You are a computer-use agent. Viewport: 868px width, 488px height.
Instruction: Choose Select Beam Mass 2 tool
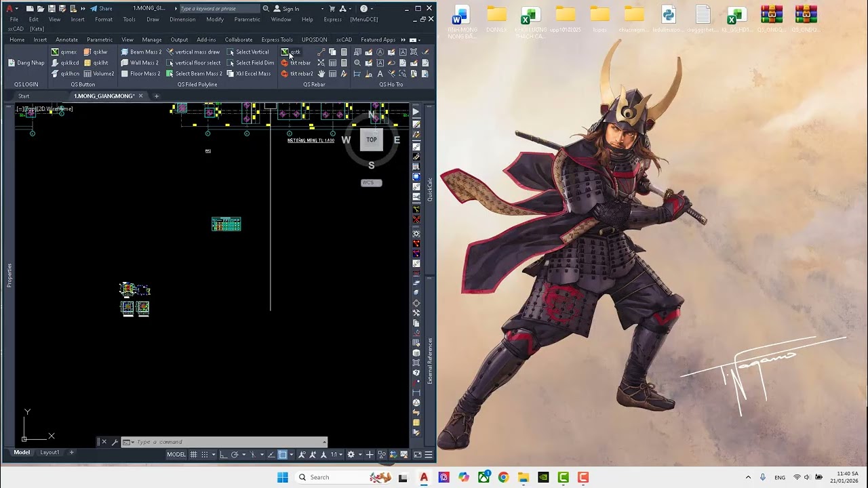194,74
